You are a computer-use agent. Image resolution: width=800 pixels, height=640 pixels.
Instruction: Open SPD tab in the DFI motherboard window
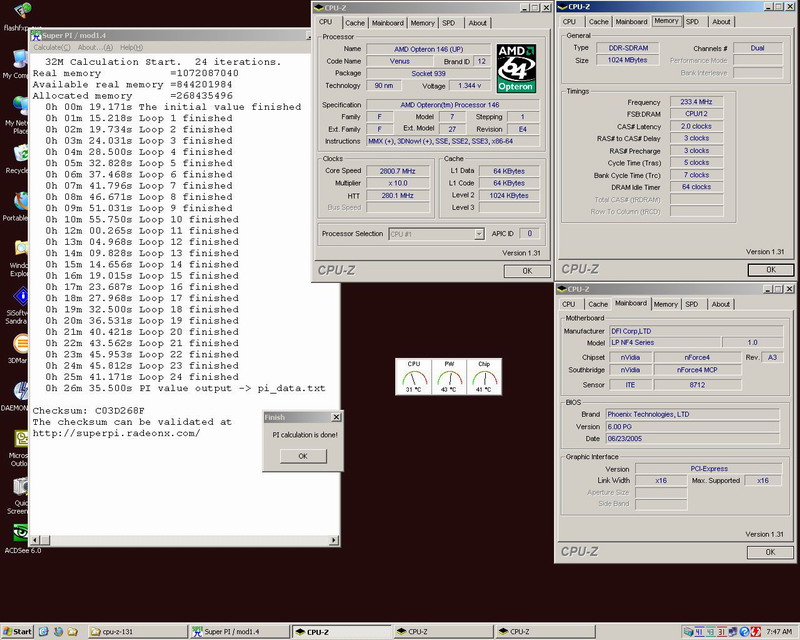point(692,304)
